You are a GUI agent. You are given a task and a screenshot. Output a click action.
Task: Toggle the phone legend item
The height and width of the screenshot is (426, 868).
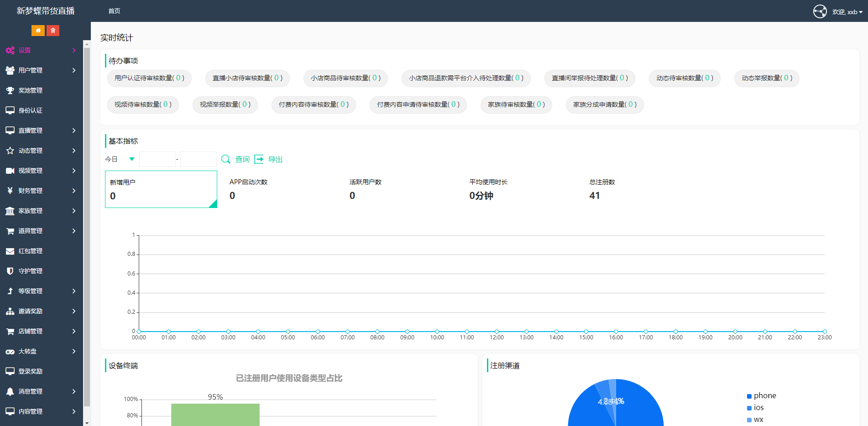(x=761, y=396)
